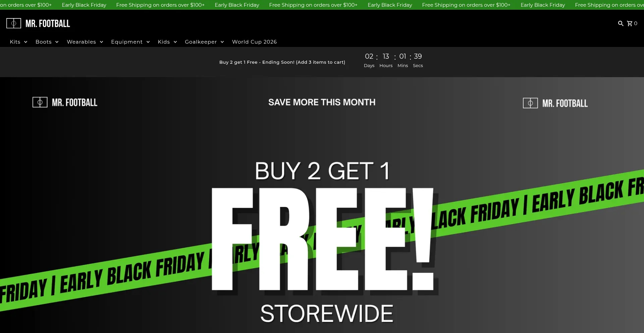Open the World Cup 2026 menu item
This screenshot has height=333, width=644.
click(254, 42)
